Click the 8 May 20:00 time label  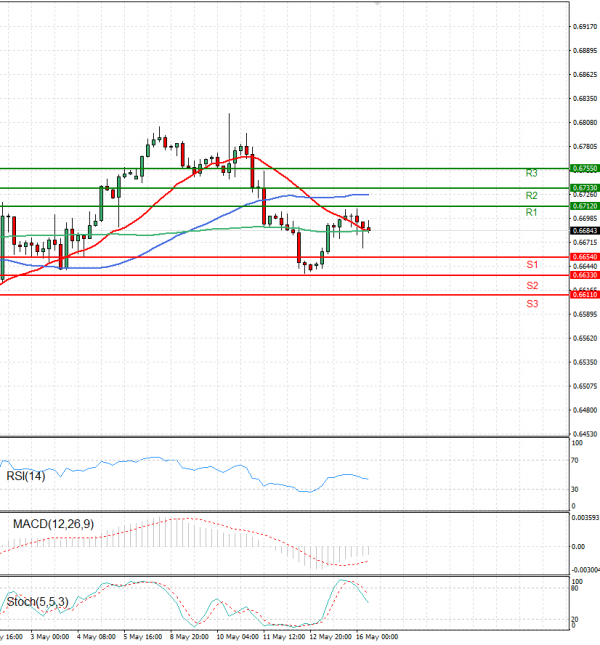(x=189, y=637)
